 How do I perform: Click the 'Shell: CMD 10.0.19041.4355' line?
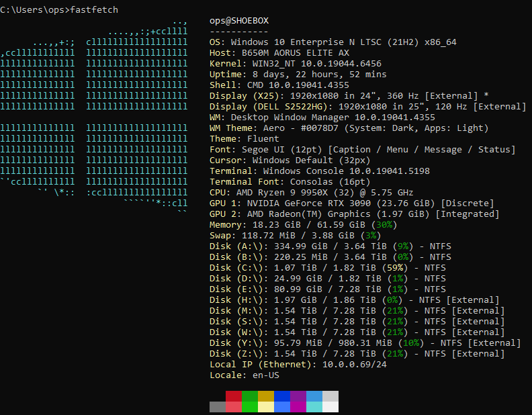279,85
